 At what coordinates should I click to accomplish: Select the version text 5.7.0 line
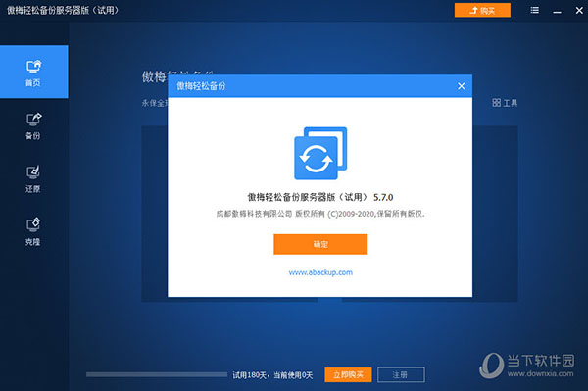(320, 197)
